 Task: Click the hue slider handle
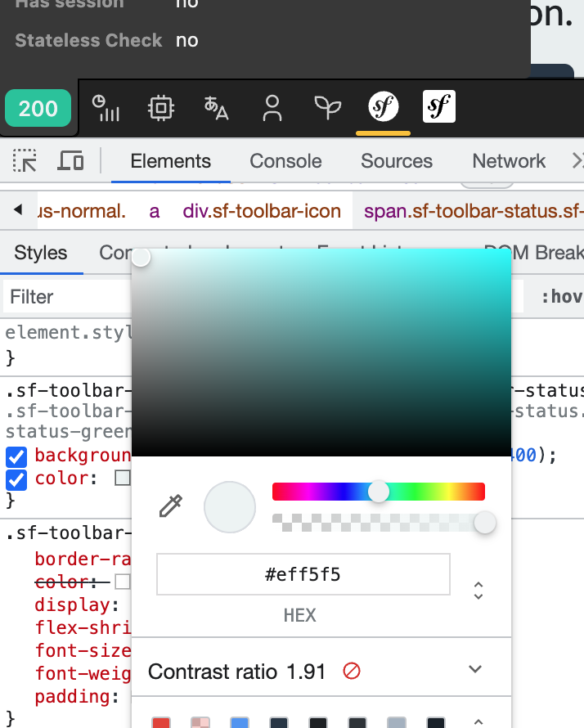point(379,492)
